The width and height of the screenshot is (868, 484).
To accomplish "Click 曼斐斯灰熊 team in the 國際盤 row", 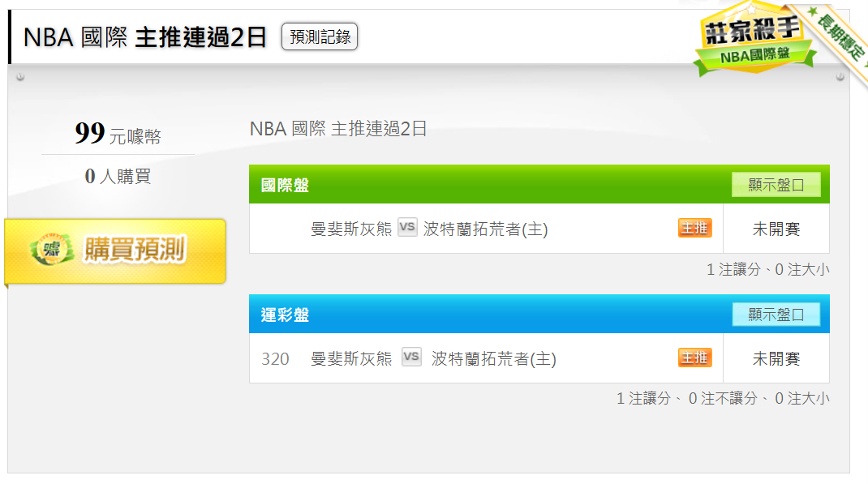I will (351, 229).
